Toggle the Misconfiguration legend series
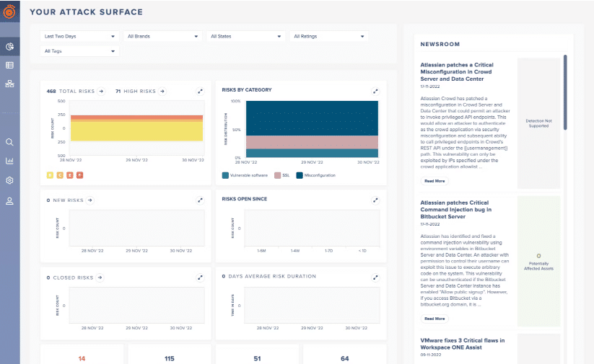 315,175
